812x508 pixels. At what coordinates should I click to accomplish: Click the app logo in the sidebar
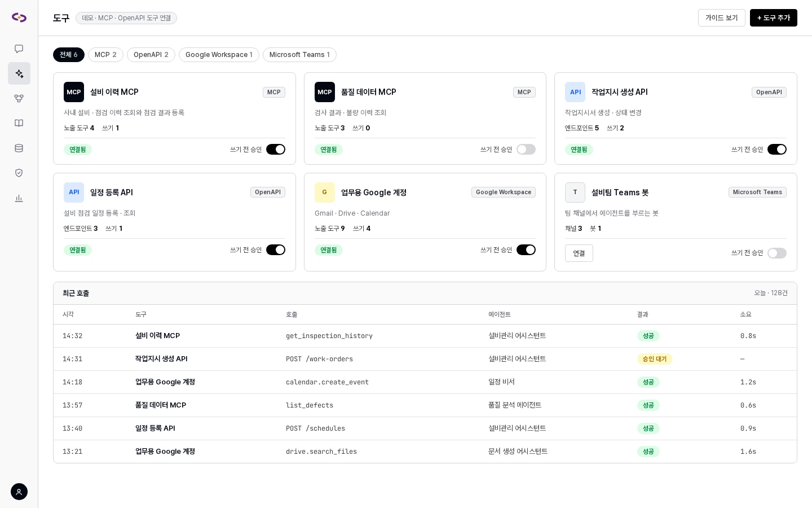click(x=19, y=17)
